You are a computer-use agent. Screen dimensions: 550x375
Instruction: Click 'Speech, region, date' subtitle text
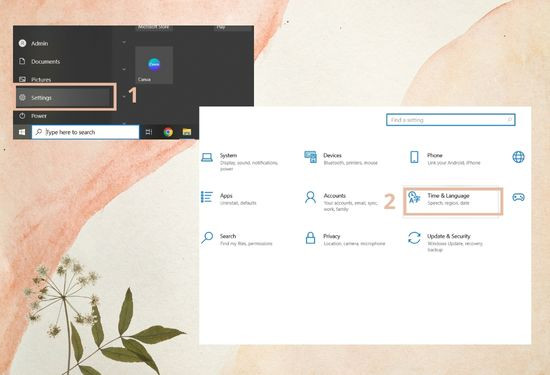448,203
